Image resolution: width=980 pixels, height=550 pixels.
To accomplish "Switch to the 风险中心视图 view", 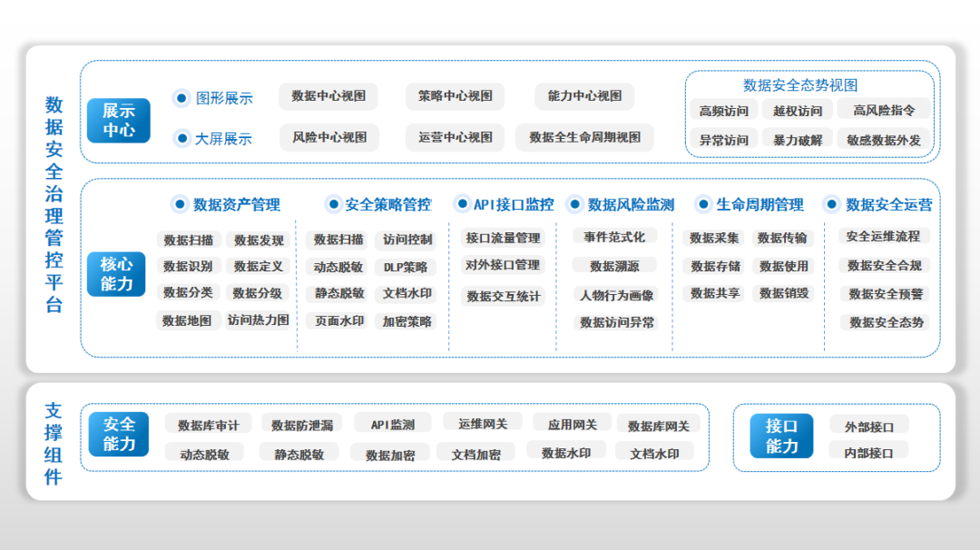I will click(329, 138).
